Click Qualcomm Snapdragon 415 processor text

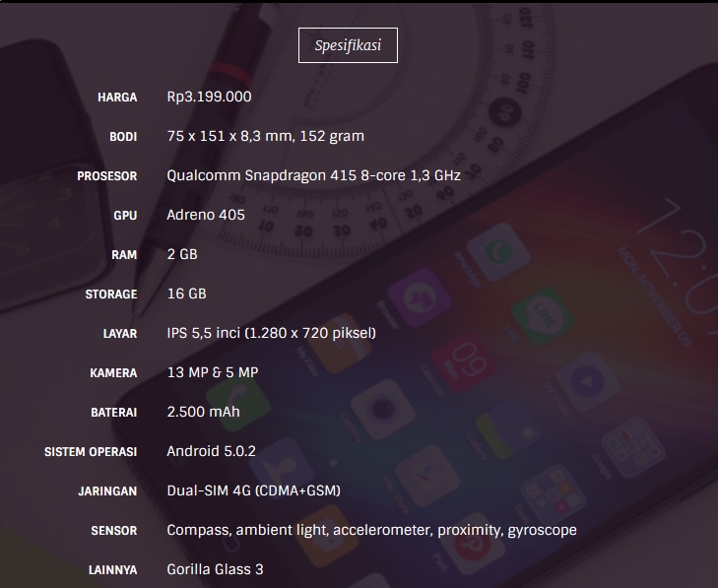pos(313,175)
